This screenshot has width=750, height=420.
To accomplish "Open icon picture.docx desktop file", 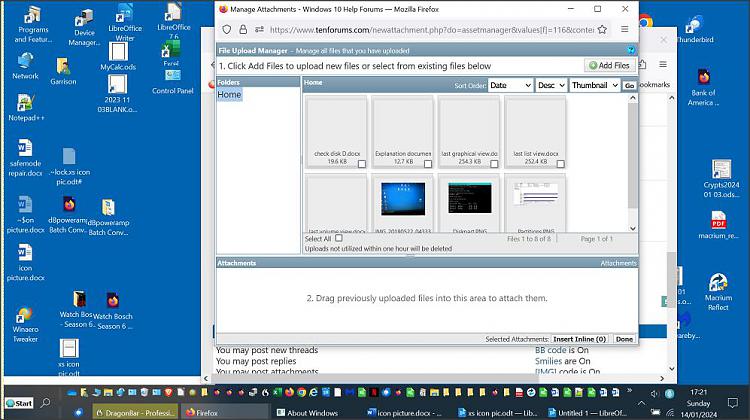I will point(25,262).
